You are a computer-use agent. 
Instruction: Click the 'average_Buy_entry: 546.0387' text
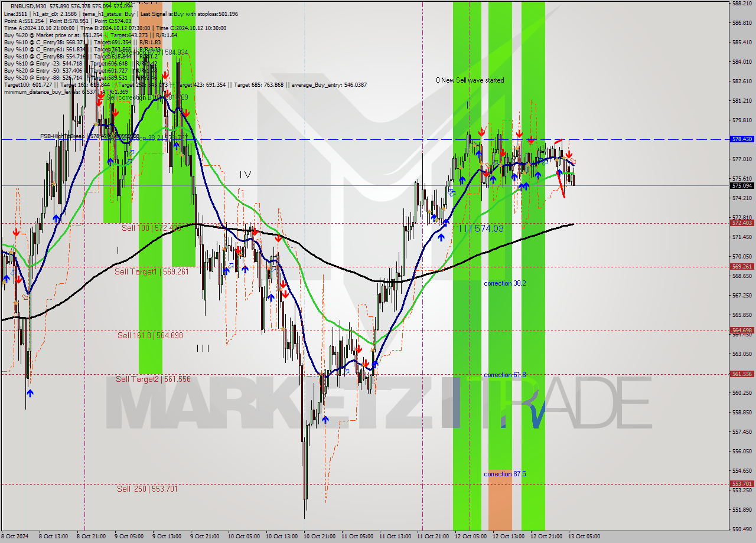click(x=330, y=84)
